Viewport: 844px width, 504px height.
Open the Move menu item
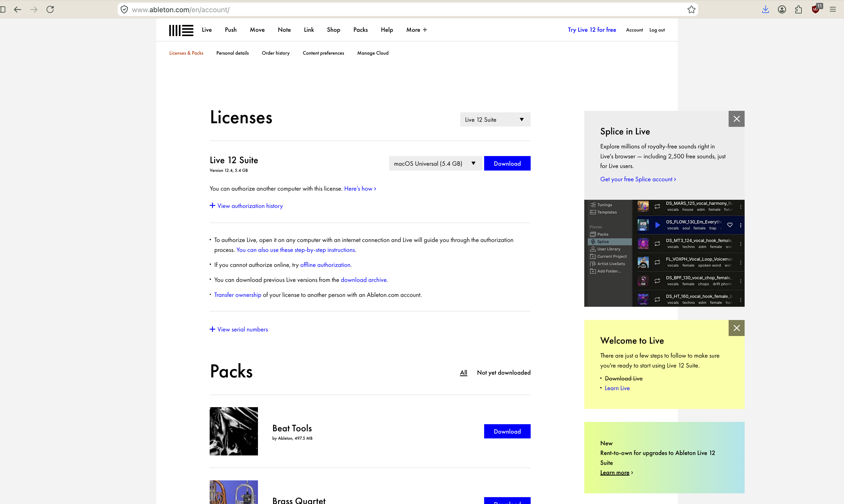point(257,30)
